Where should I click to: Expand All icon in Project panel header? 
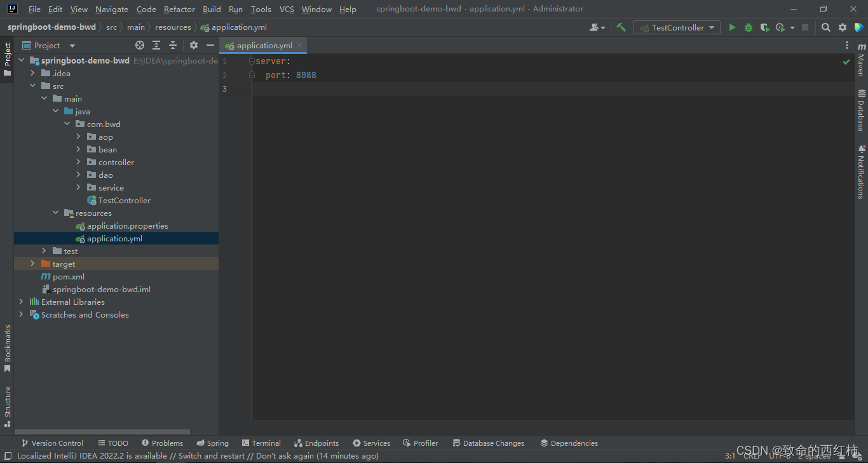coord(156,45)
